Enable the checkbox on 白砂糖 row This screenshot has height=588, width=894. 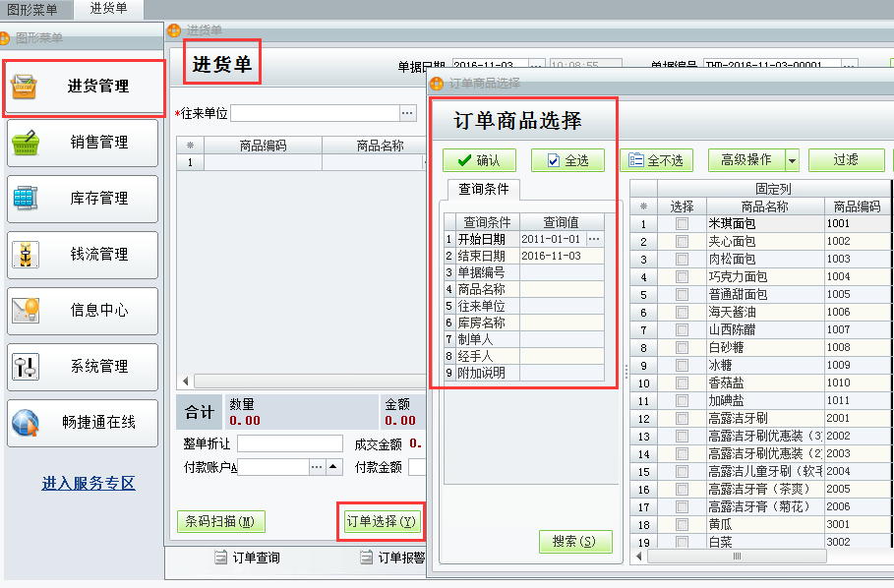pyautogui.click(x=684, y=346)
